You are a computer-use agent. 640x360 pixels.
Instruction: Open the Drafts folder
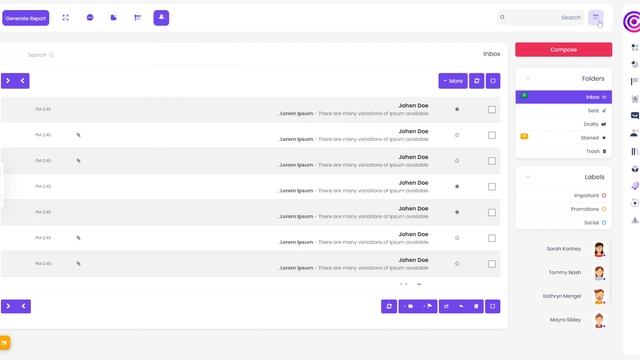click(564, 124)
